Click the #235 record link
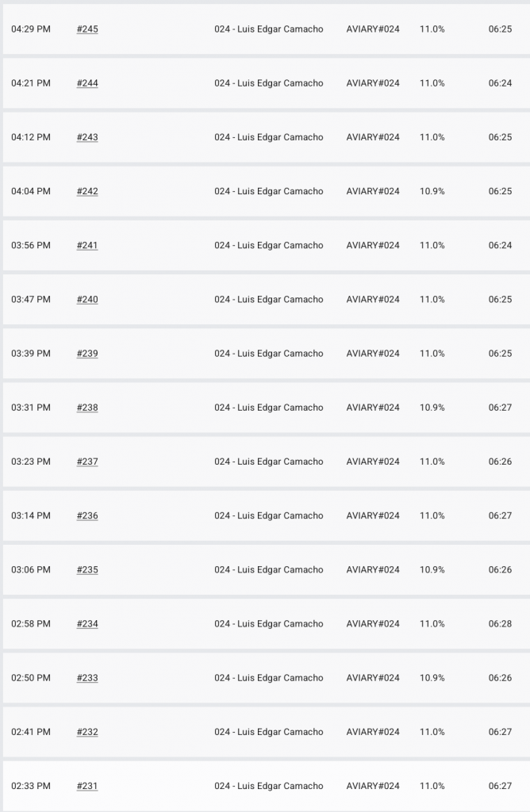This screenshot has height=812, width=530. (87, 569)
